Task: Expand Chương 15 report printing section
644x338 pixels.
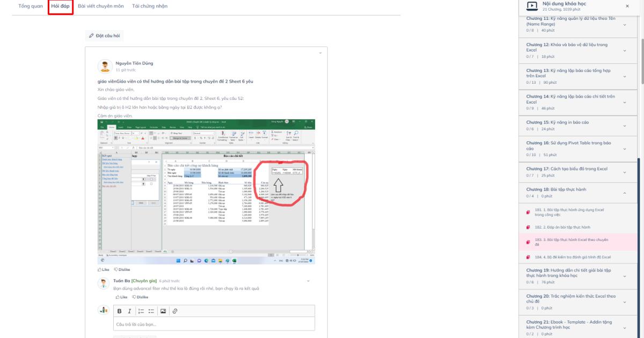Action: tap(625, 126)
